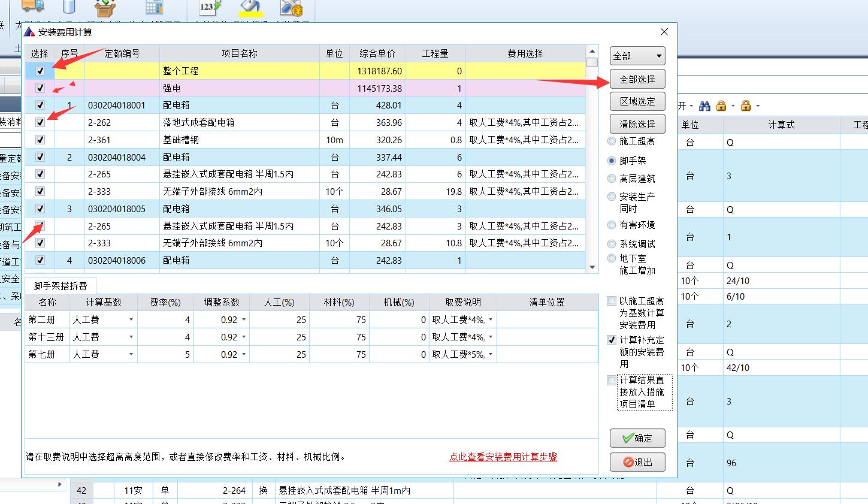Toggle checkbox for 2-262 落地式成套配电箱
Screen dimensions: 868x504
(x=40, y=122)
